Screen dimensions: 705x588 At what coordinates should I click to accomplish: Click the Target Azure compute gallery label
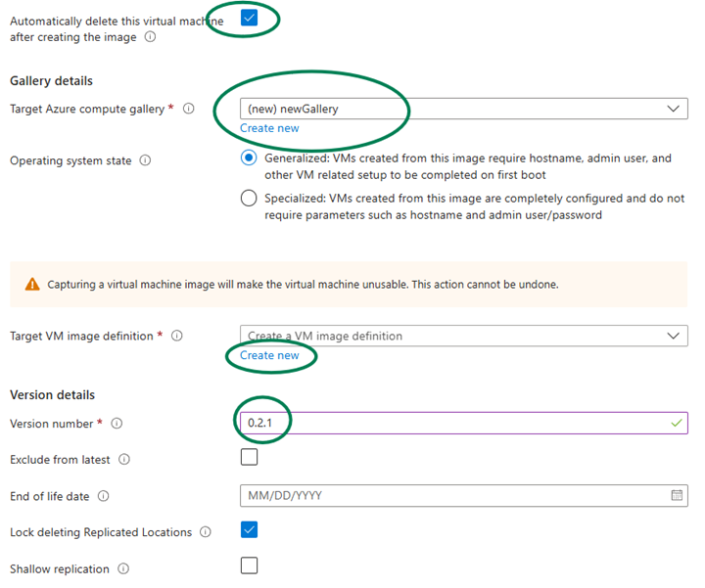pyautogui.click(x=87, y=109)
